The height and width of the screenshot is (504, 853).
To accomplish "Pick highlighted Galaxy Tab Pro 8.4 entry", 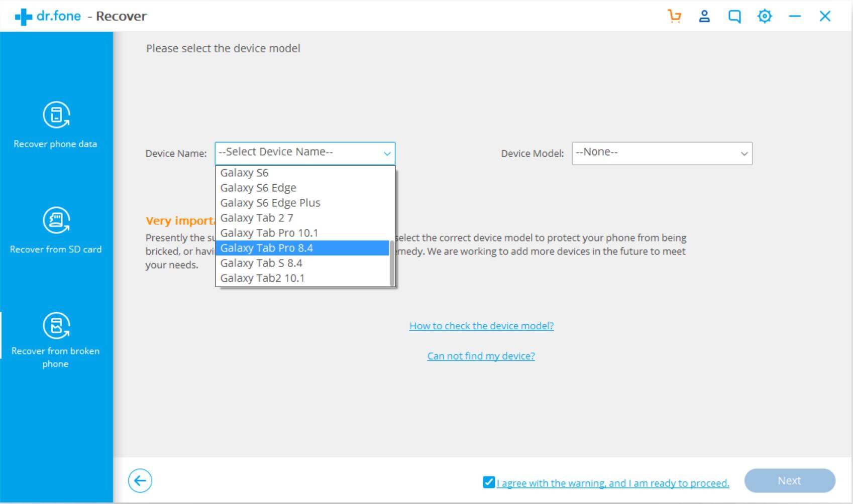I will point(302,248).
